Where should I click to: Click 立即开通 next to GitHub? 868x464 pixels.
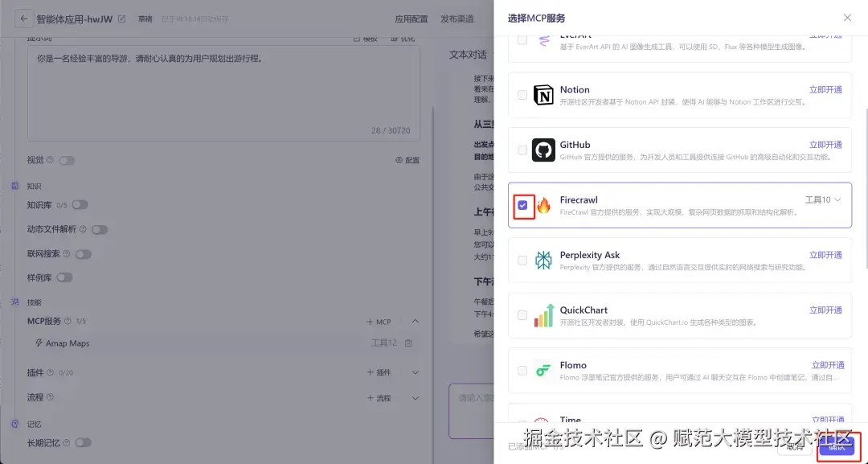coord(825,145)
